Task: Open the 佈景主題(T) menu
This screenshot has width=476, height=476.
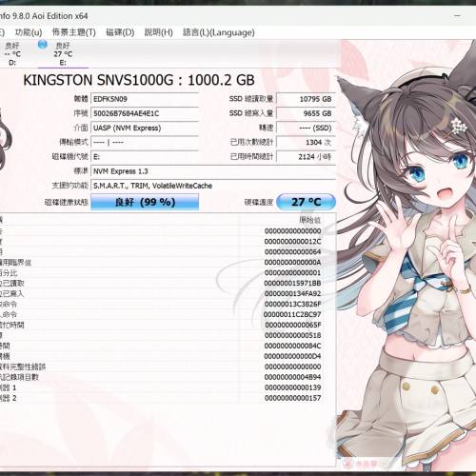Action: [74, 32]
